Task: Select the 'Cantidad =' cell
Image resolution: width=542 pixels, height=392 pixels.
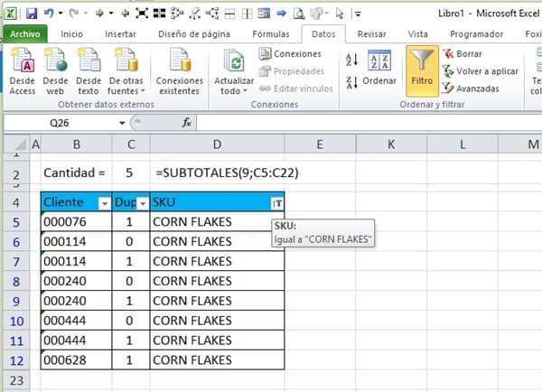Action: click(76, 173)
